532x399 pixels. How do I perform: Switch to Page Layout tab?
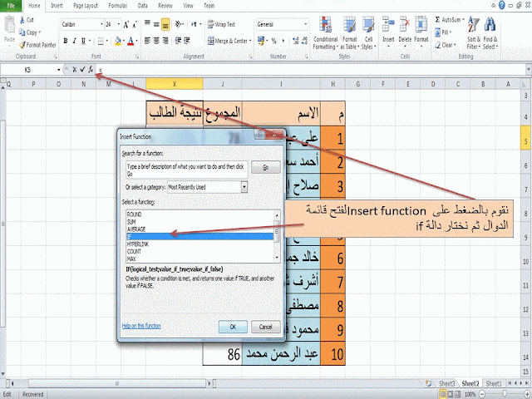(x=86, y=6)
